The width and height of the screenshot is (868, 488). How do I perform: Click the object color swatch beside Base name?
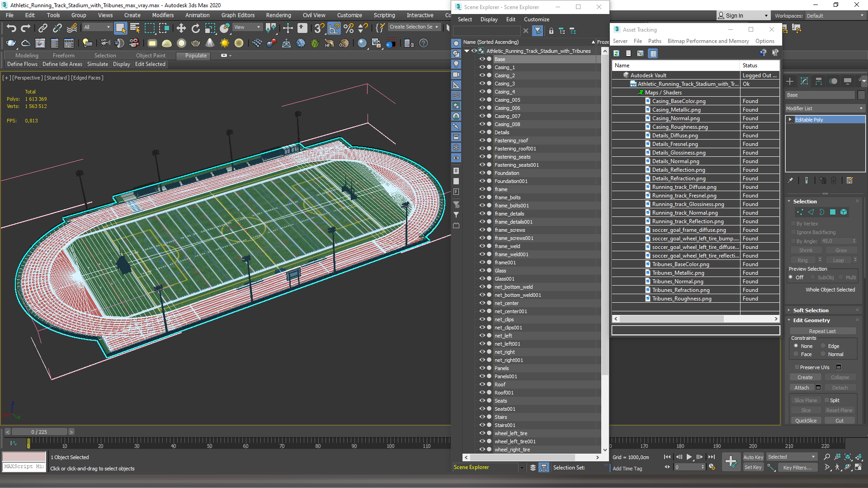pyautogui.click(x=861, y=95)
